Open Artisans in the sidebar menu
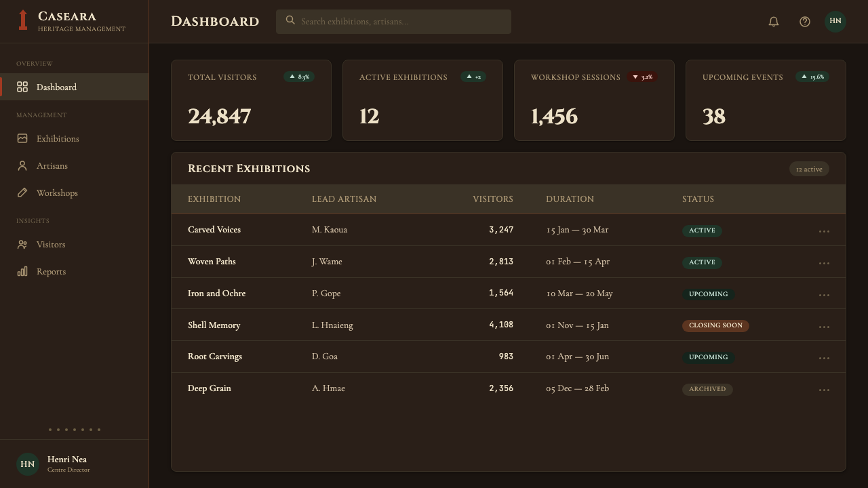 75,165
